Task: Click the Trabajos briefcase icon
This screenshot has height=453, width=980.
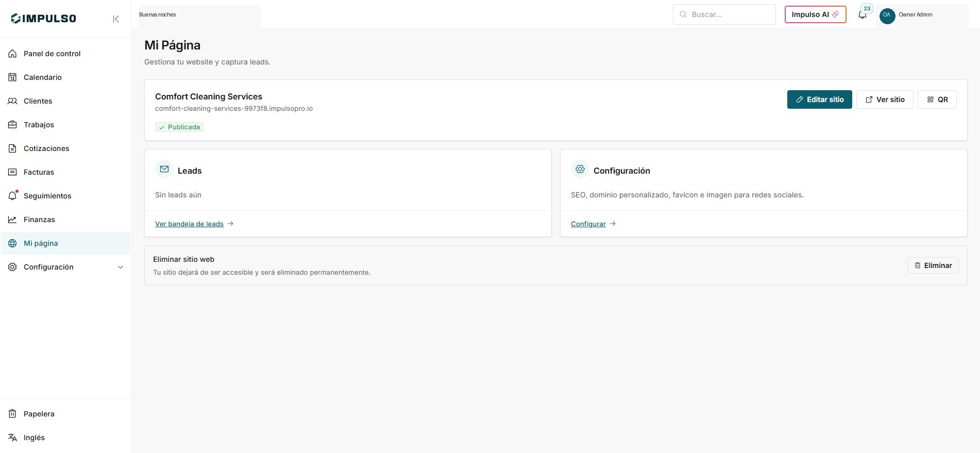Action: (12, 125)
